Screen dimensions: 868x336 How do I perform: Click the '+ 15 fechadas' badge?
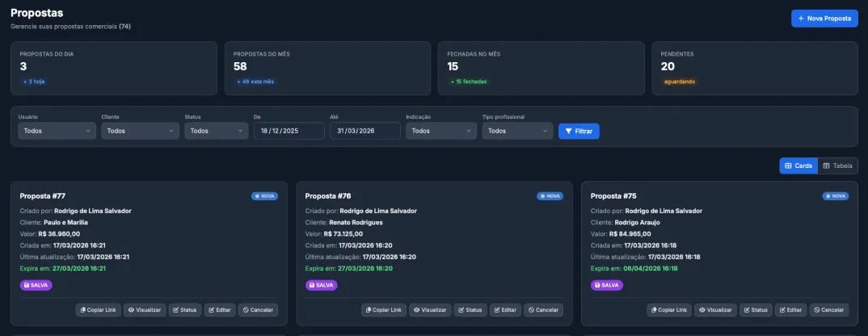point(468,82)
